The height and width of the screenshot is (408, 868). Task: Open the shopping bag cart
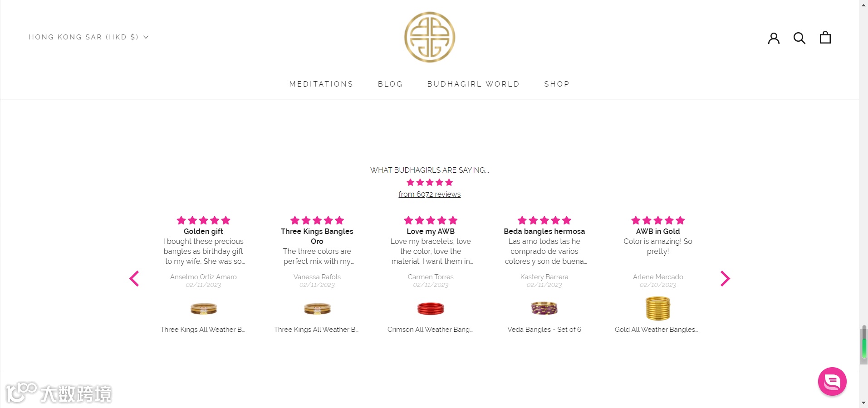(825, 37)
